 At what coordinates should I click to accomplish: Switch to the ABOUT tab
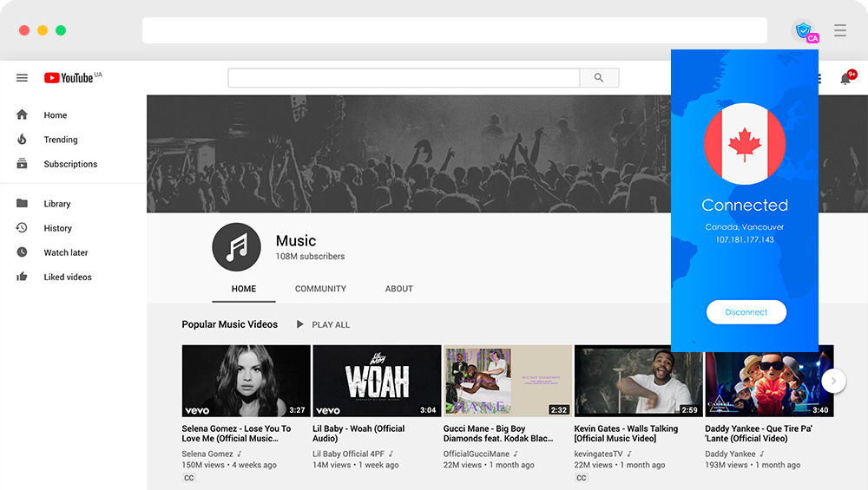(x=399, y=289)
